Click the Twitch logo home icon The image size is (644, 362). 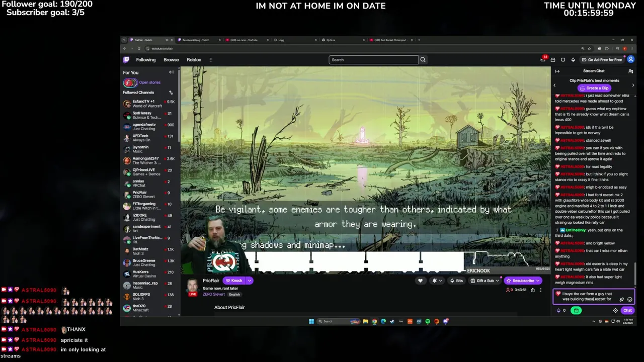pos(126,60)
